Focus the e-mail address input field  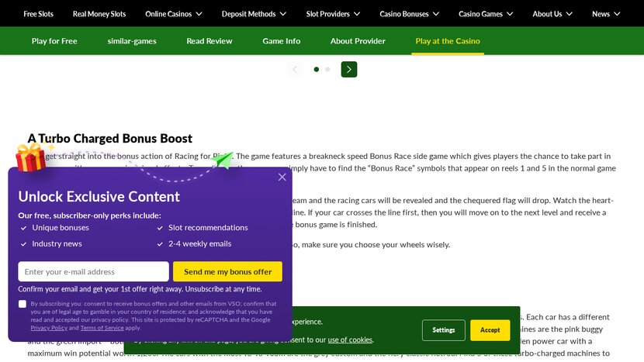(93, 271)
